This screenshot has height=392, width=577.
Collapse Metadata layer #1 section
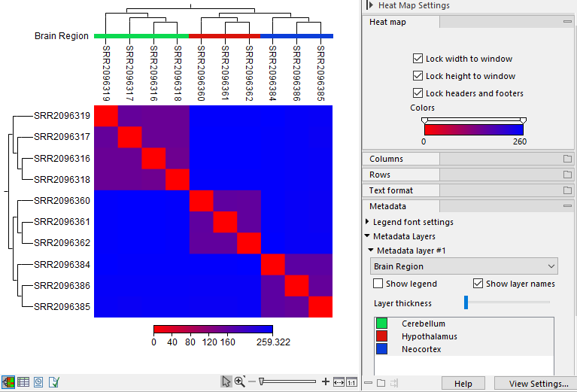click(370, 251)
